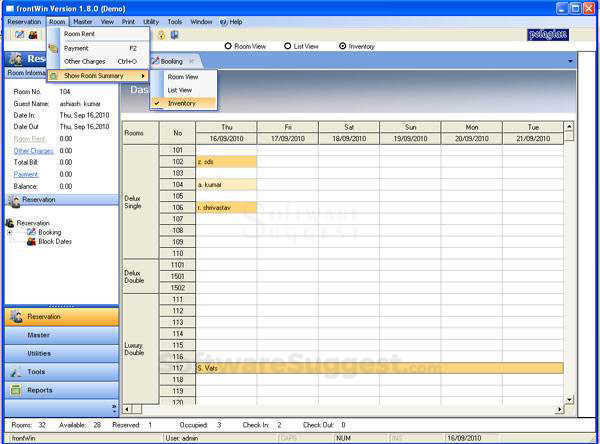Click the Tools icon in sidebar
Image resolution: width=600 pixels, height=444 pixels.
[x=16, y=372]
